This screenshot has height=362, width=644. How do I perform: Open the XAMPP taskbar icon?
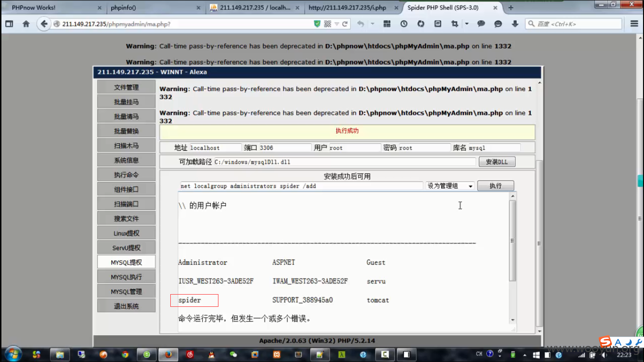(277, 354)
